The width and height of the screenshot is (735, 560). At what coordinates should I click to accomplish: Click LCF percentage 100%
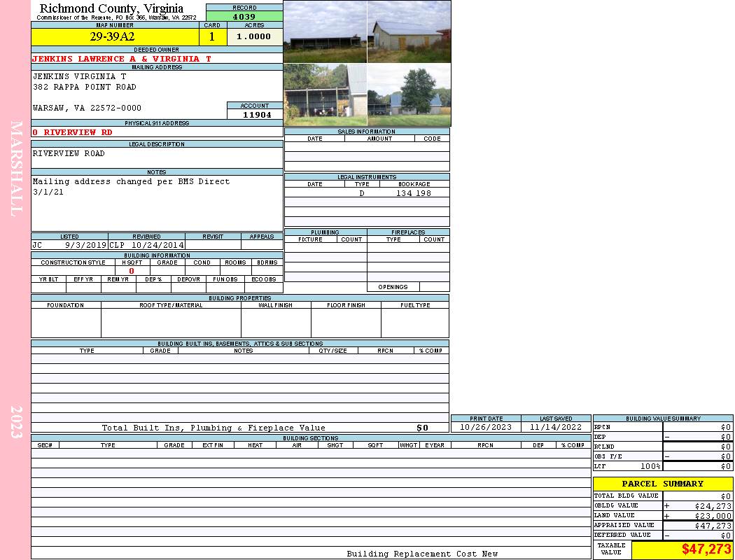pyautogui.click(x=650, y=466)
